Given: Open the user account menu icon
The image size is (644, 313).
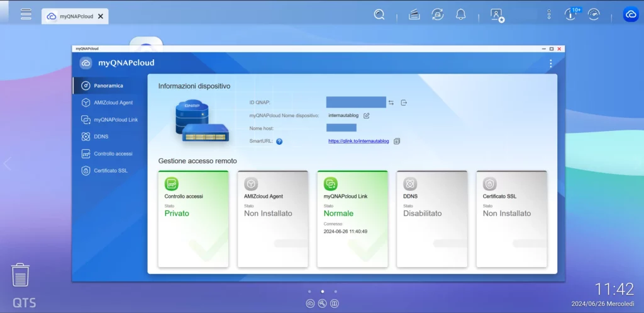Looking at the screenshot, I should 497,14.
